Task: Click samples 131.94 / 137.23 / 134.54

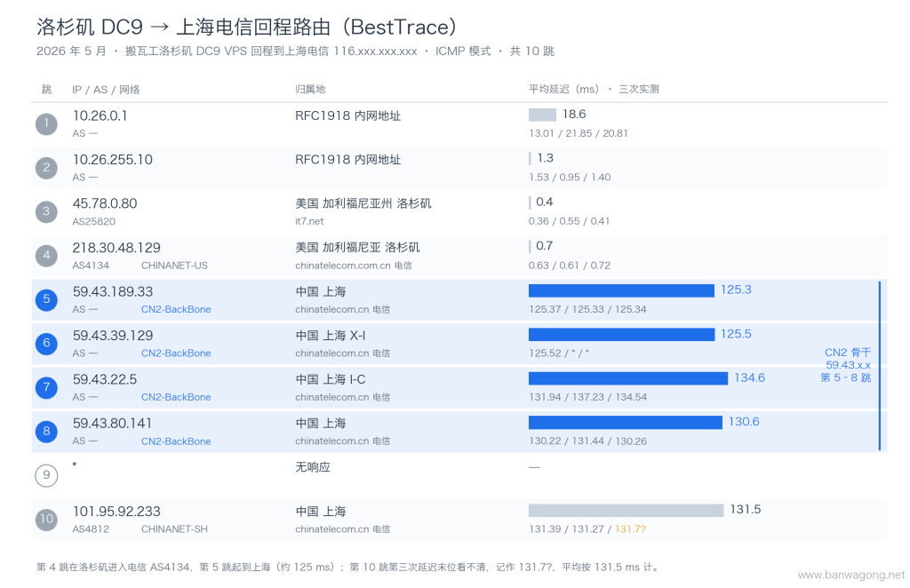Action: tap(588, 397)
